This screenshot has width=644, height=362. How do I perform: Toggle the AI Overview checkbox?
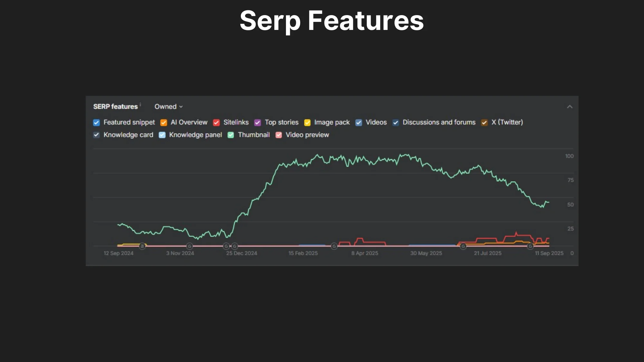(164, 123)
